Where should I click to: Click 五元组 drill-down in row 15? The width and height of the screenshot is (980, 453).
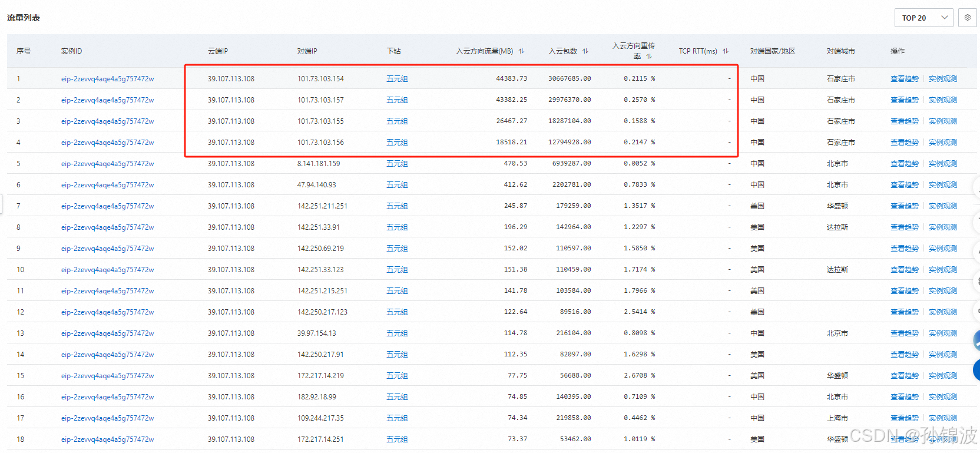pyautogui.click(x=397, y=376)
